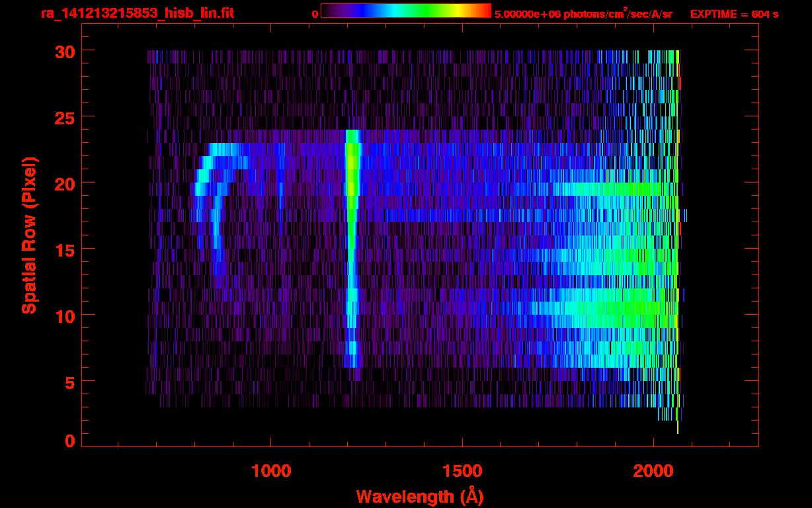812x508 pixels.
Task: Click the spatial row tick label 15
Action: (x=64, y=249)
